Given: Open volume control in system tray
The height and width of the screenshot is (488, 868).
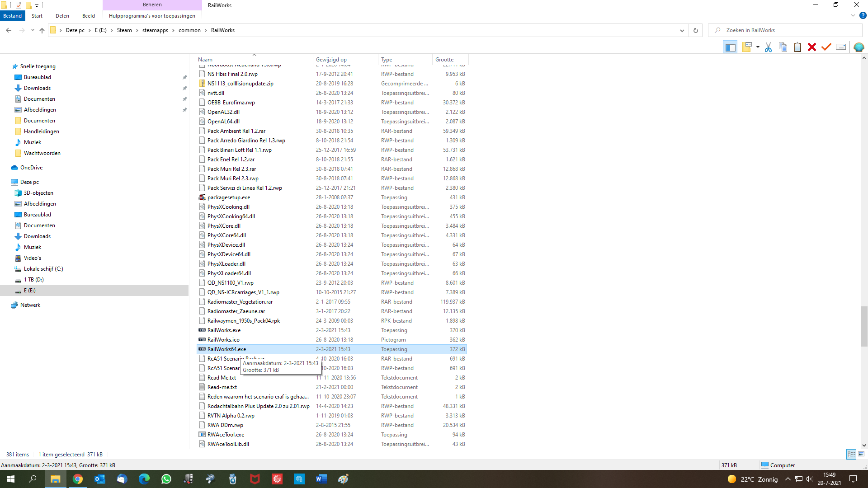Looking at the screenshot, I should pos(809,479).
